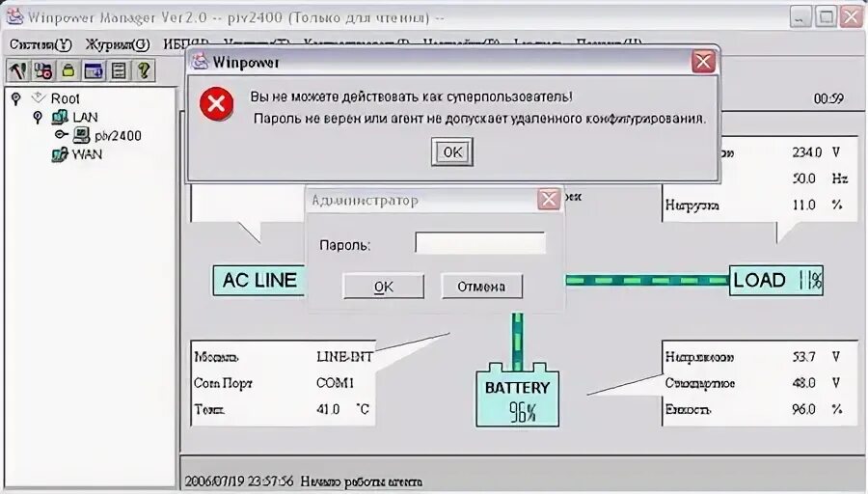Screen dimensions: 868x494
Task: Close the Администратор dialog
Action: pyautogui.click(x=549, y=200)
